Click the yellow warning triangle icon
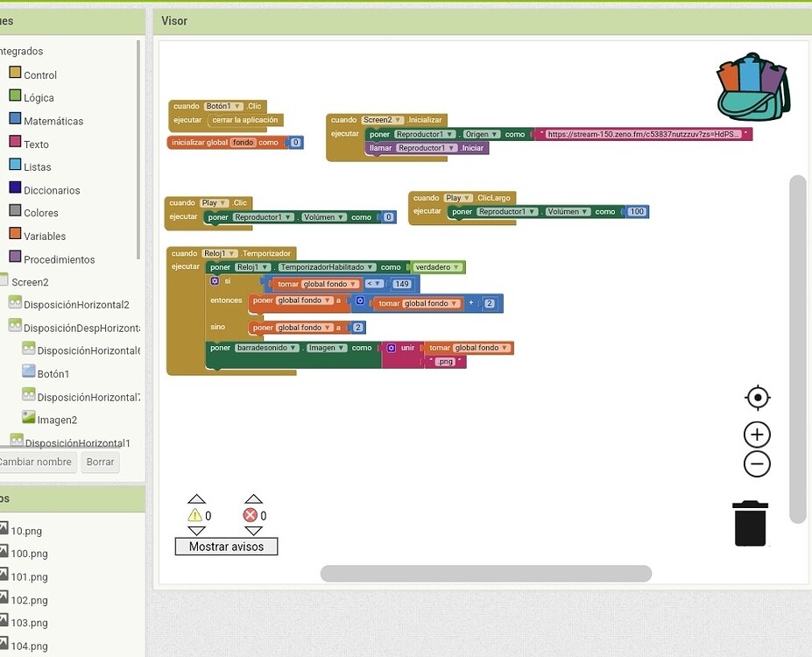The width and height of the screenshot is (812, 657). click(x=194, y=516)
